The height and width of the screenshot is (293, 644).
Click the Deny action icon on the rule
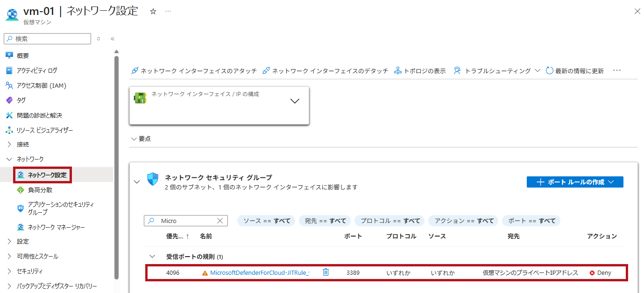coord(593,272)
